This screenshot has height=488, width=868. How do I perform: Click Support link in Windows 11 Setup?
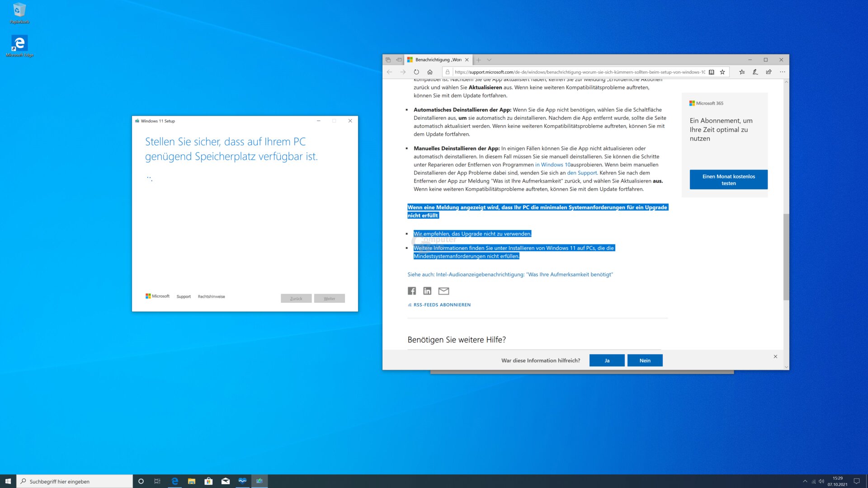pyautogui.click(x=184, y=297)
